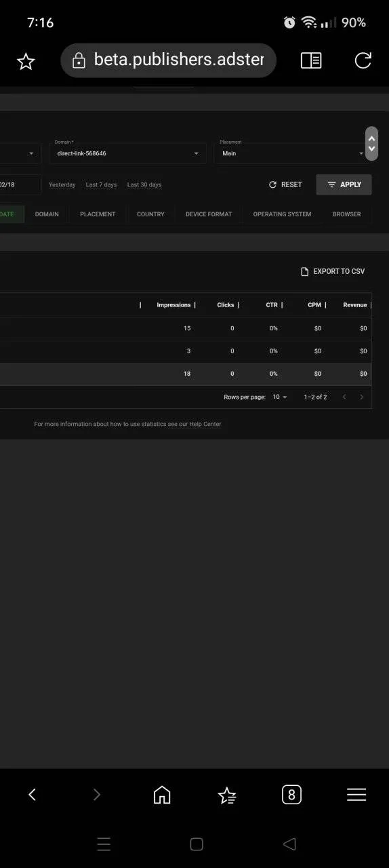The height and width of the screenshot is (868, 389).
Task: Switch to the DEVICE FORMAT tab
Action: [209, 214]
